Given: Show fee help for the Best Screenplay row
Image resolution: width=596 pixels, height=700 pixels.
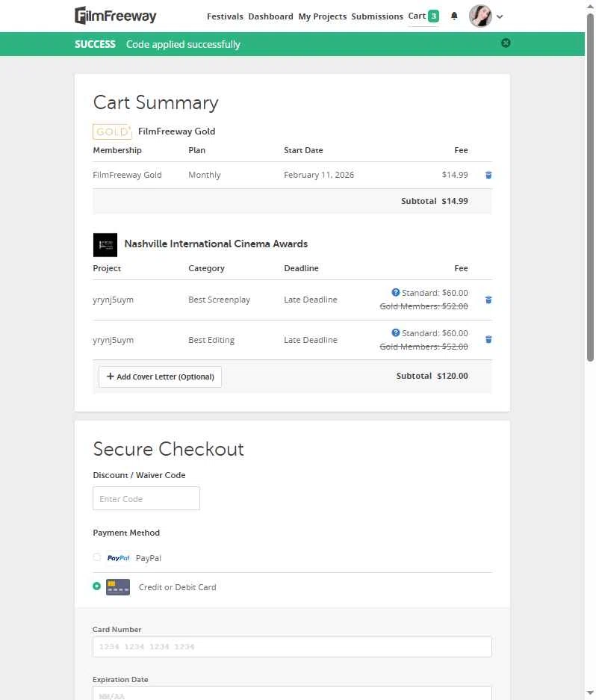Looking at the screenshot, I should pyautogui.click(x=395, y=292).
